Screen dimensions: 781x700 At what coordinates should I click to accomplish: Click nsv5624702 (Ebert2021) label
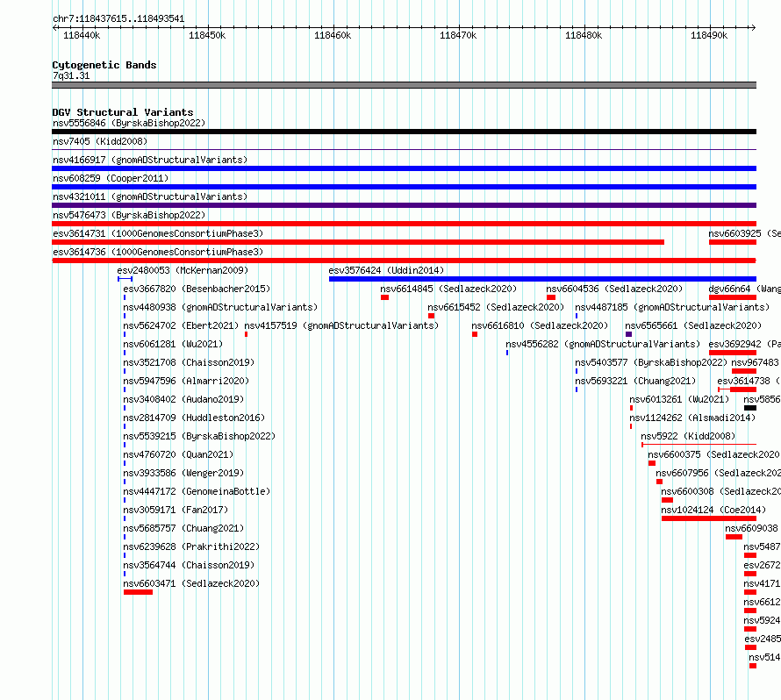181,325
